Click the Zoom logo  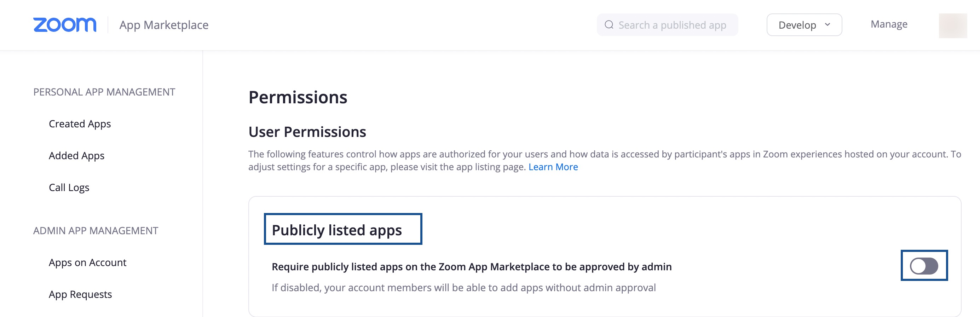coord(65,25)
